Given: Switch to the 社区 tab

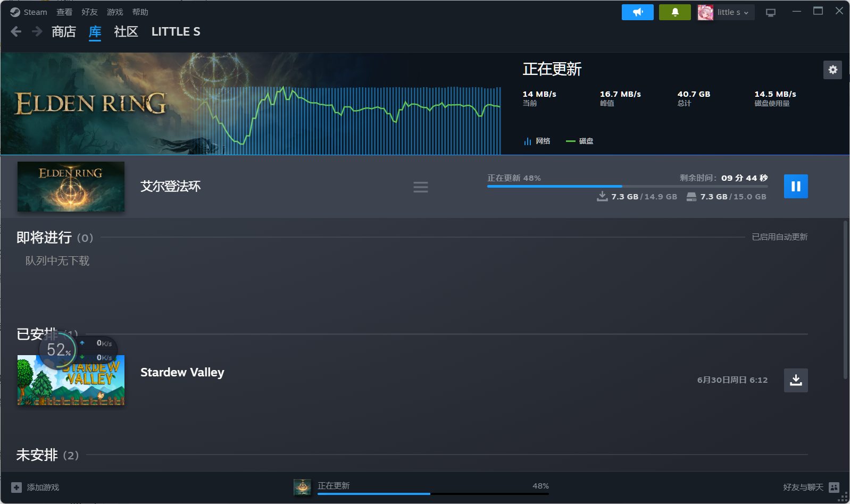Looking at the screenshot, I should 126,32.
